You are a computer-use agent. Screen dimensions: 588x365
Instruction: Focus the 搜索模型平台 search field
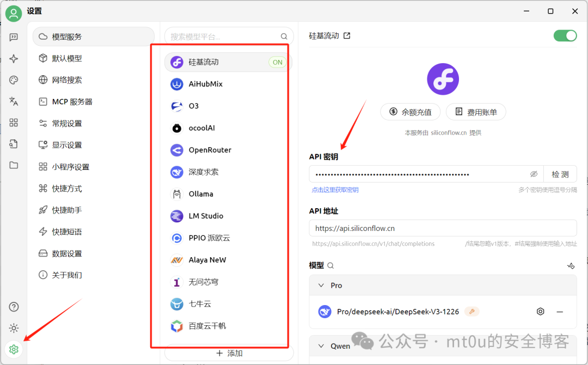[x=229, y=36]
